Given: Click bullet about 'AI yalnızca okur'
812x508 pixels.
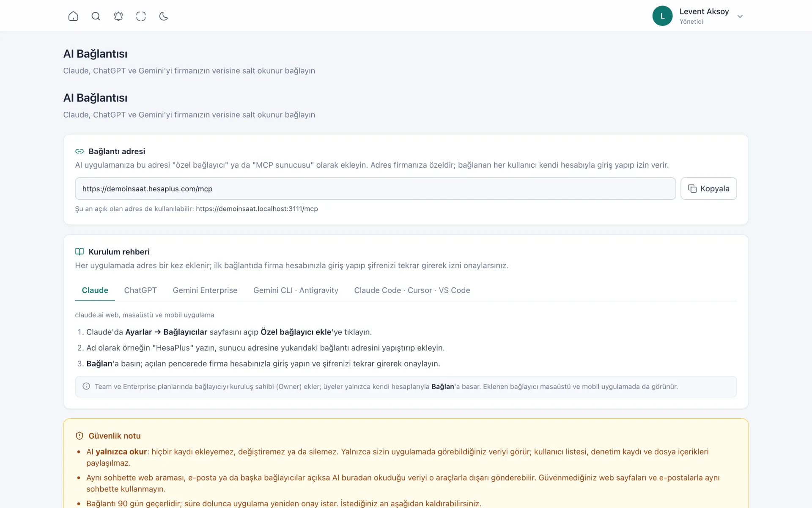Looking at the screenshot, I should [x=398, y=457].
